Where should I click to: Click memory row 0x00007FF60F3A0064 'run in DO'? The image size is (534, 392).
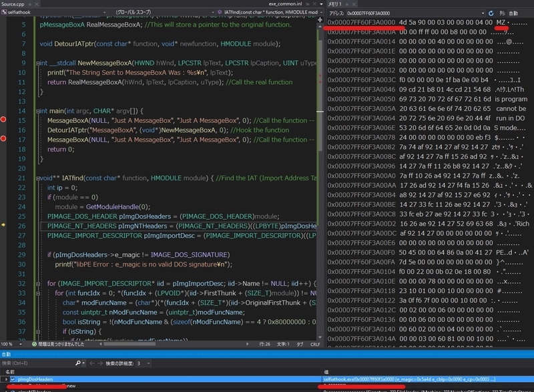click(x=427, y=118)
